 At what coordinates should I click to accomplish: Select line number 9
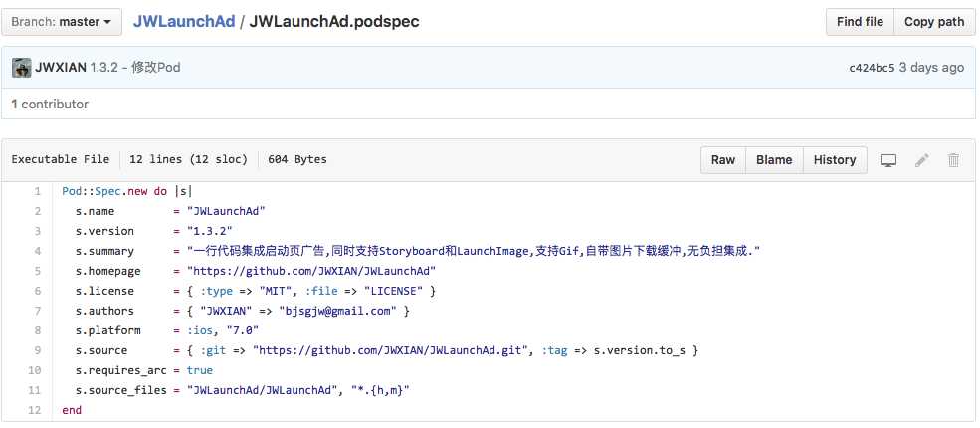click(x=38, y=350)
